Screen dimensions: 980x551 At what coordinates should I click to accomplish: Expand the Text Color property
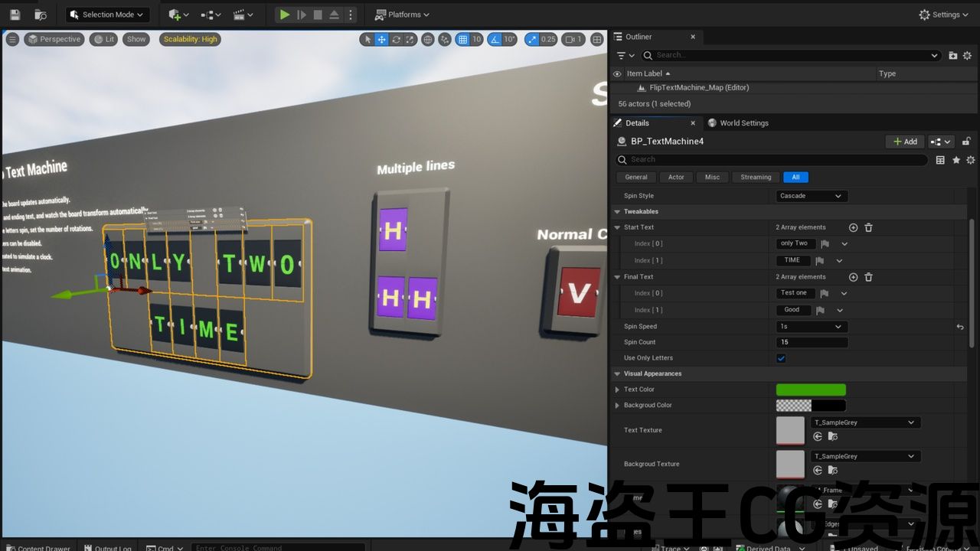617,390
